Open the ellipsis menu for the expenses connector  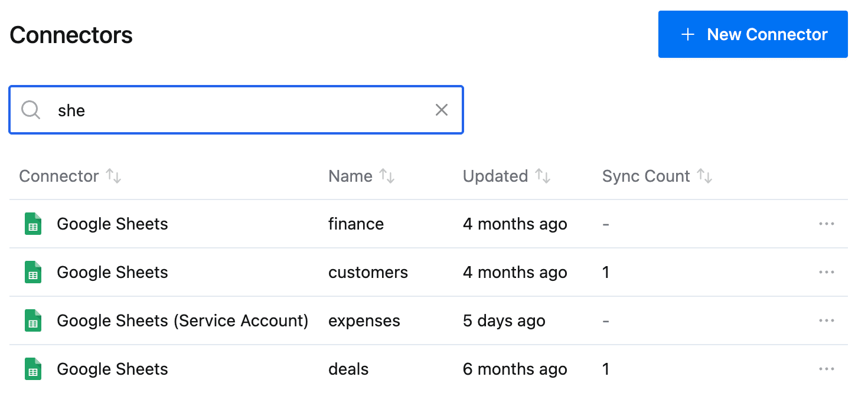(x=827, y=320)
